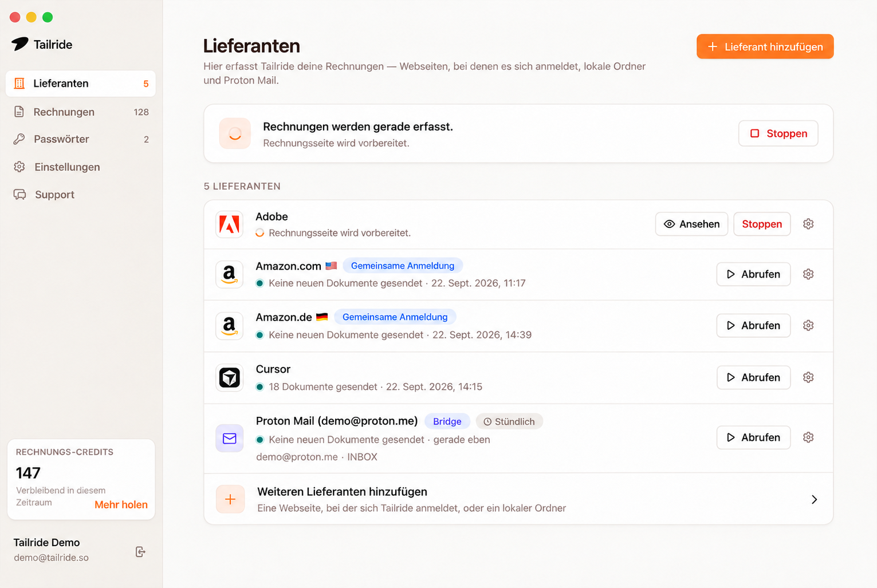877x588 pixels.
Task: Click the Amazon.de logo icon
Action: click(230, 326)
